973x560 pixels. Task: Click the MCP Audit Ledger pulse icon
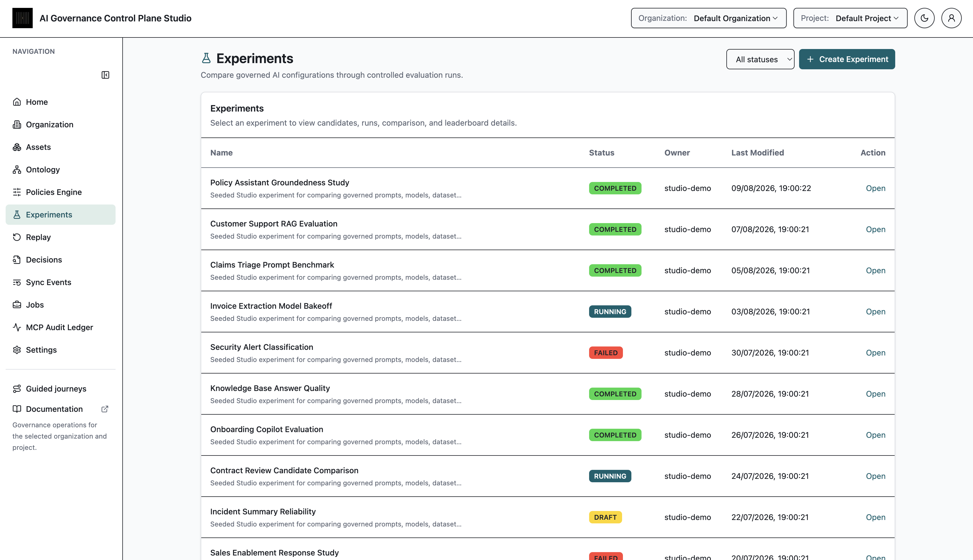(x=17, y=327)
